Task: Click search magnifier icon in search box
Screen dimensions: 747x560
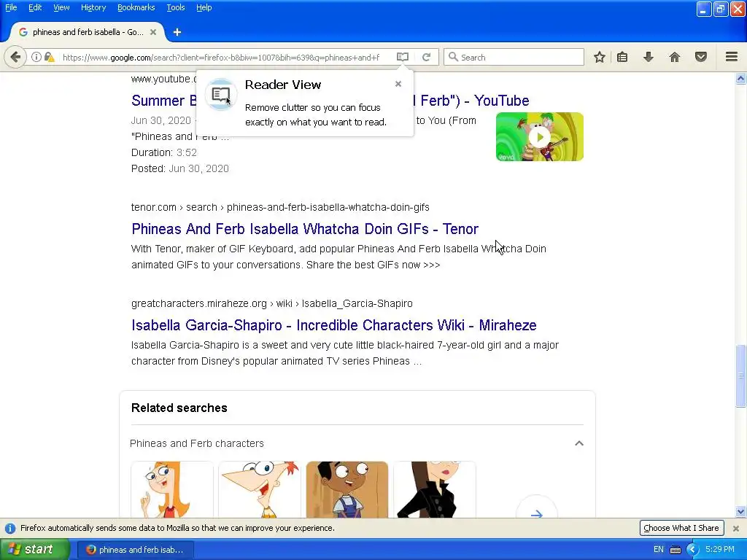Action: (x=453, y=57)
